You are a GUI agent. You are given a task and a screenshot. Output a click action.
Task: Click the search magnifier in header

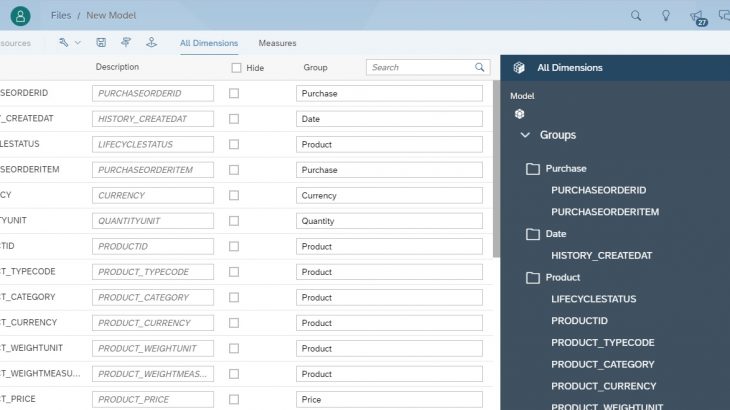pyautogui.click(x=636, y=16)
